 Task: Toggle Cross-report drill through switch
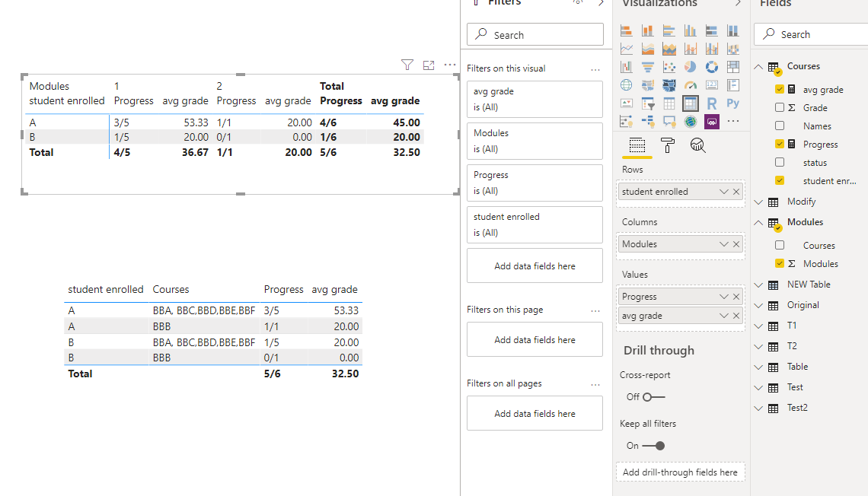[653, 397]
